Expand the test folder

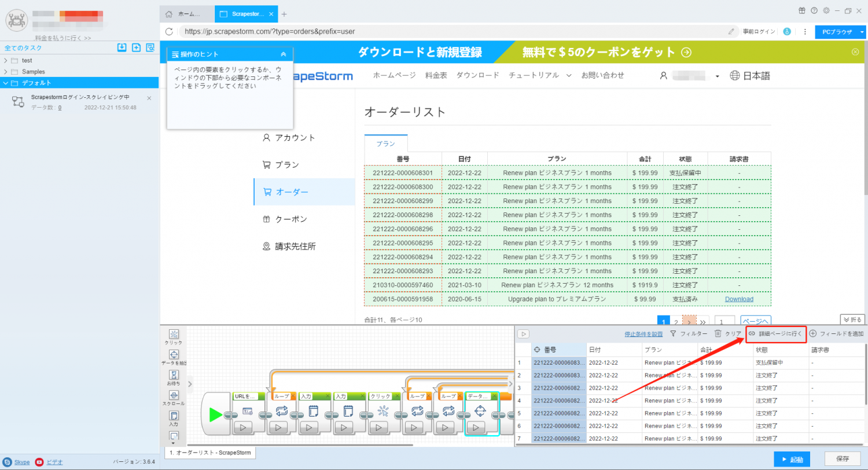pos(6,60)
